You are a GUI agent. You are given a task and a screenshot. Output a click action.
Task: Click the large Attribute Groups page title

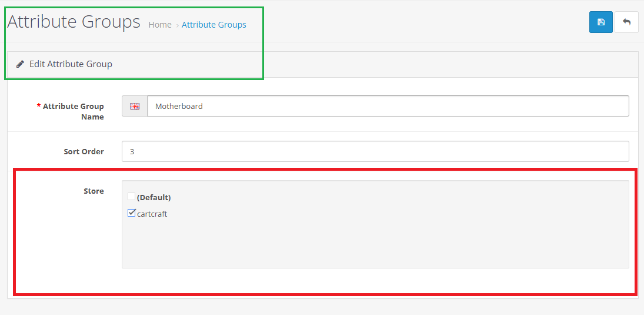[74, 22]
